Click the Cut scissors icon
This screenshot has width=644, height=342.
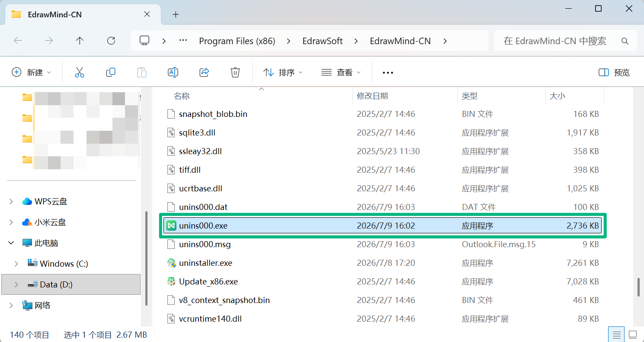80,72
